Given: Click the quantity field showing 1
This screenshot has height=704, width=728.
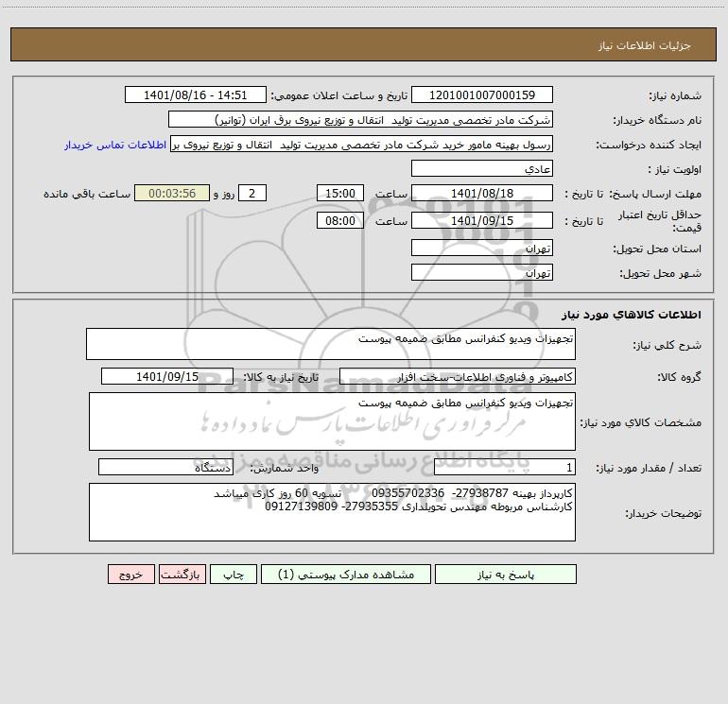Looking at the screenshot, I should [505, 468].
